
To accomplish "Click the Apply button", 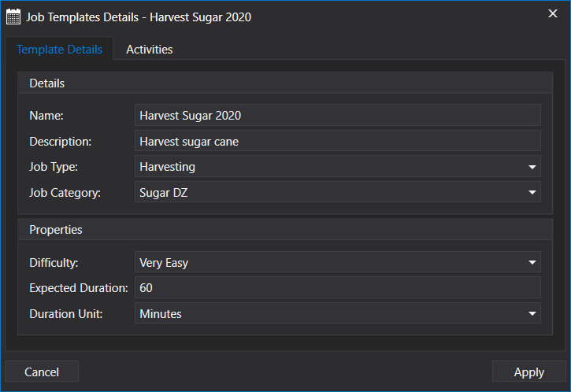I will click(x=528, y=372).
